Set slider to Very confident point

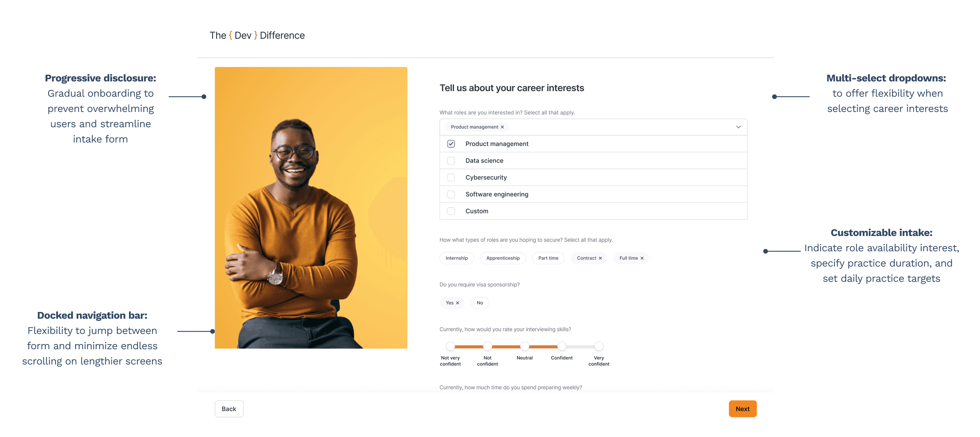pos(599,346)
